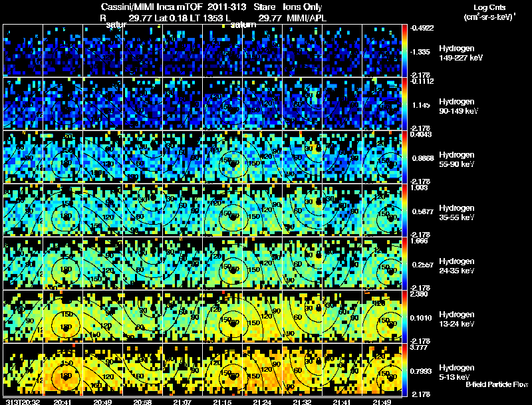Select the 0.4043 colorbar value

click(421, 134)
